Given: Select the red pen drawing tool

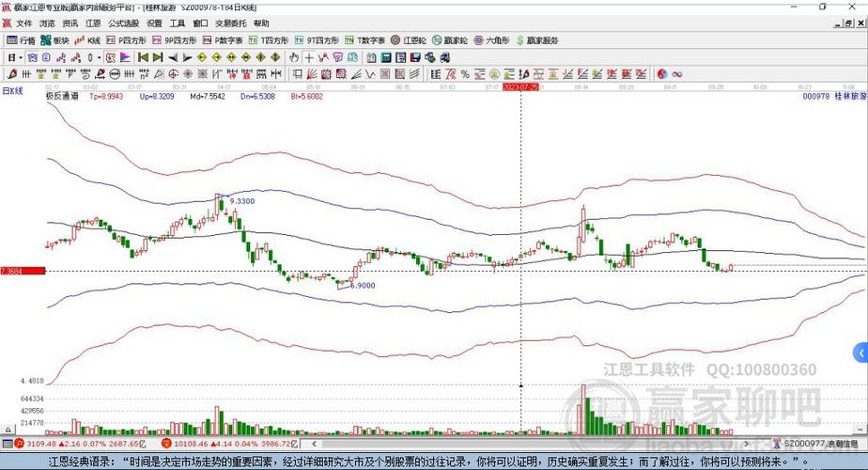Looking at the screenshot, I should [11, 73].
